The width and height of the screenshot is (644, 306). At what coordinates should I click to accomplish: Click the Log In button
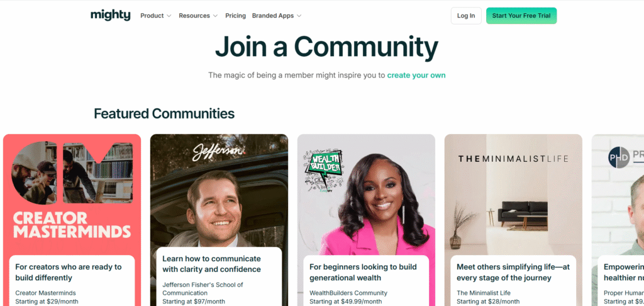click(x=466, y=16)
